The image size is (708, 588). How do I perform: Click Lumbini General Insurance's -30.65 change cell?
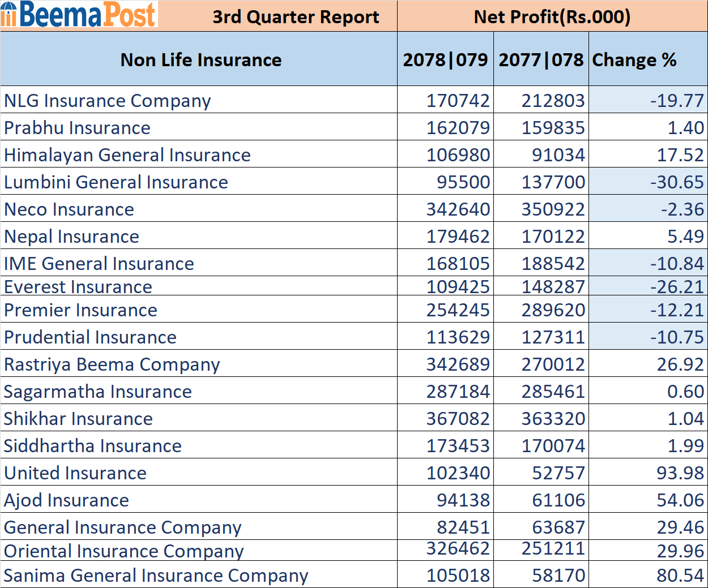(x=676, y=182)
